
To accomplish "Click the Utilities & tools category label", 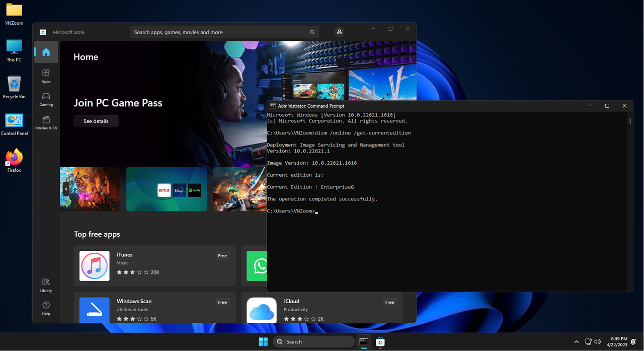I will click(132, 310).
